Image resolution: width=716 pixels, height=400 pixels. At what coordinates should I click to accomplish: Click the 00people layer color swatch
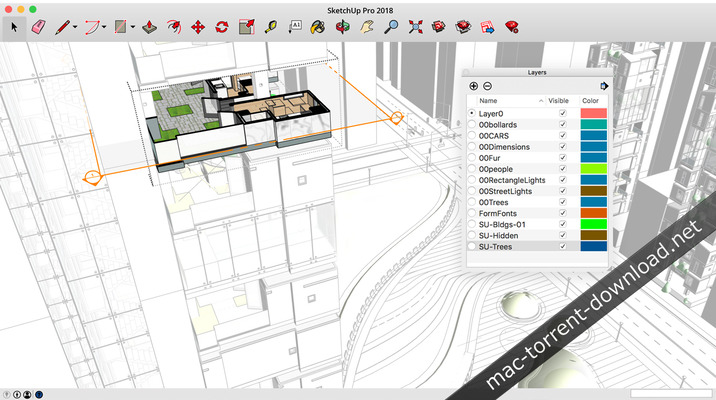(x=594, y=169)
